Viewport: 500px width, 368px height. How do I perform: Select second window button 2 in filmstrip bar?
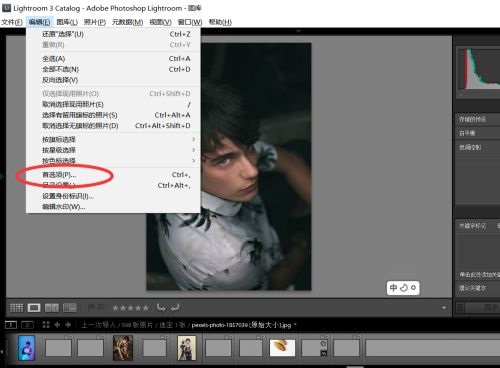click(28, 325)
